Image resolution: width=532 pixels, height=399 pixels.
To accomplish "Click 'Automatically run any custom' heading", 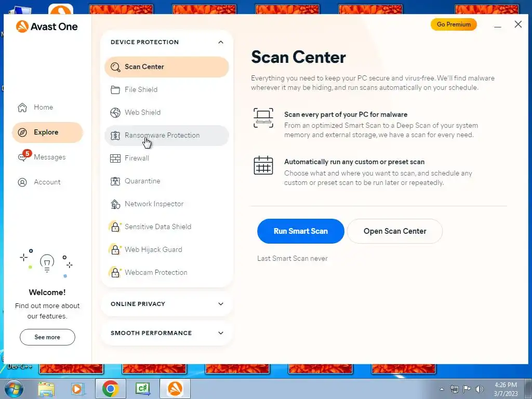I will [x=354, y=162].
